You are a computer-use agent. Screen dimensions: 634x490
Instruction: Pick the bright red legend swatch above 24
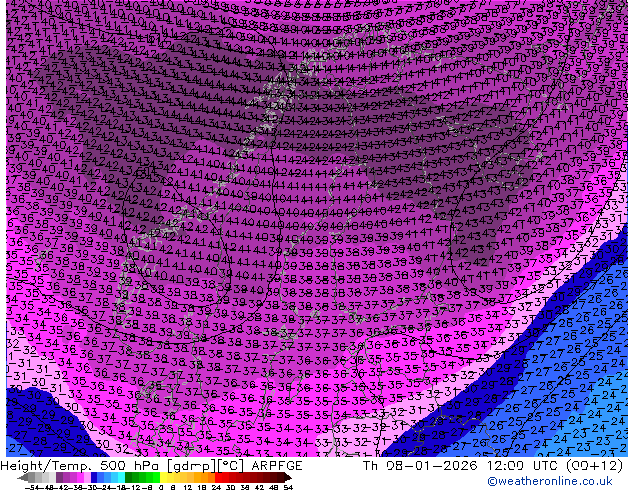coord(218,478)
